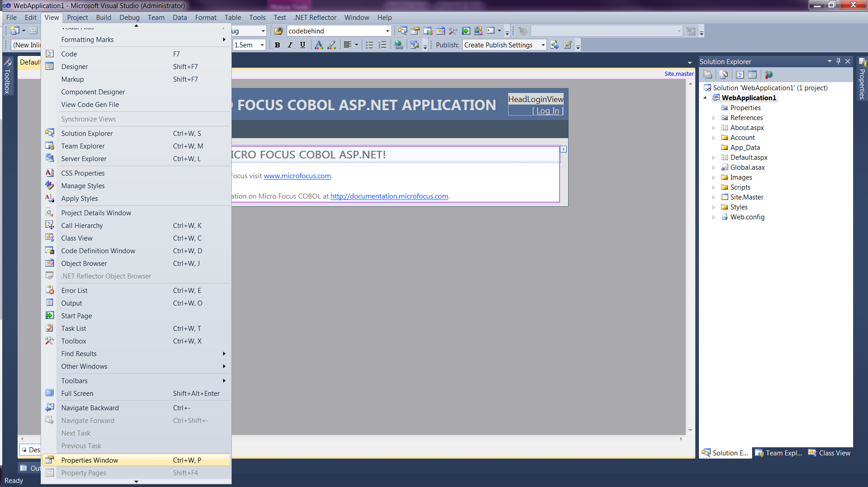Toggle Italic formatting
The width and height of the screenshot is (868, 487).
[290, 45]
